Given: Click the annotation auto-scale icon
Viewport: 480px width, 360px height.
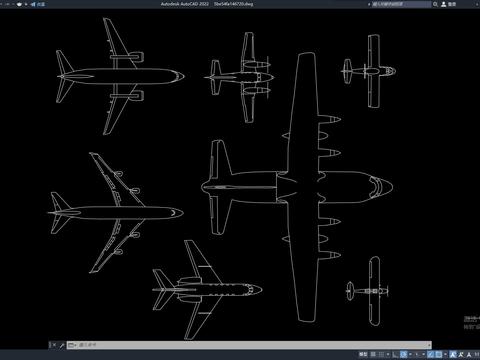Looking at the screenshot, I should click(461, 354).
